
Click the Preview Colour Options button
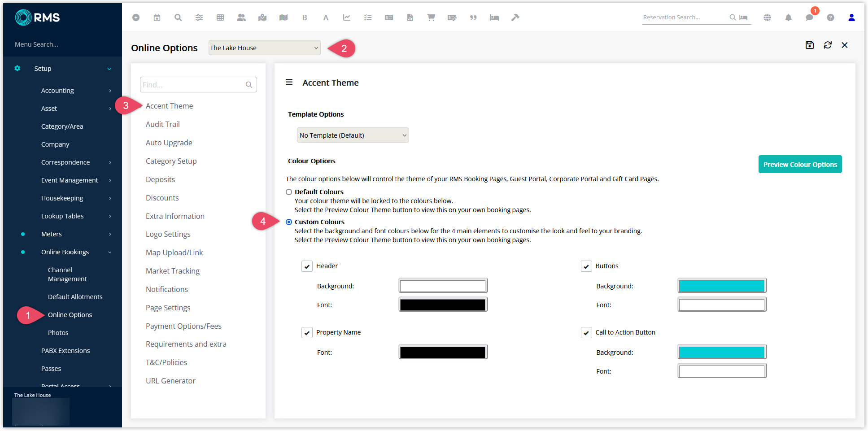[800, 164]
